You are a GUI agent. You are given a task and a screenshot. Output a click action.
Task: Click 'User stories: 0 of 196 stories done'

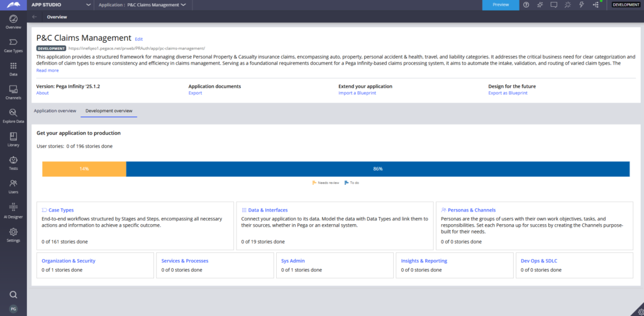tap(74, 146)
